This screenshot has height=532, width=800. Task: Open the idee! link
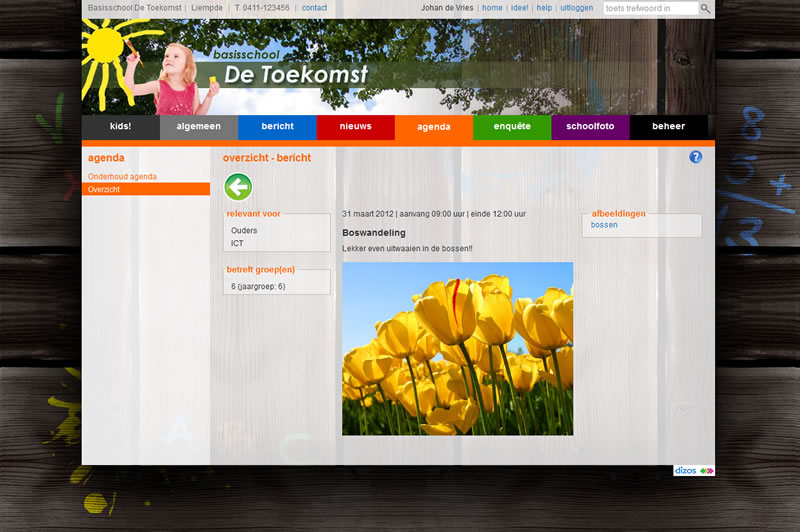519,8
